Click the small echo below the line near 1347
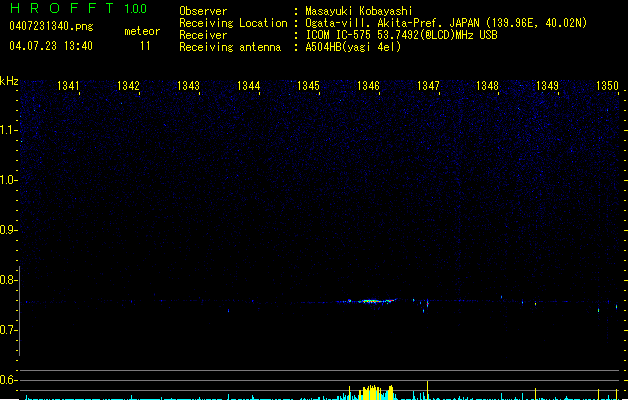The image size is (629, 400). pyautogui.click(x=424, y=311)
